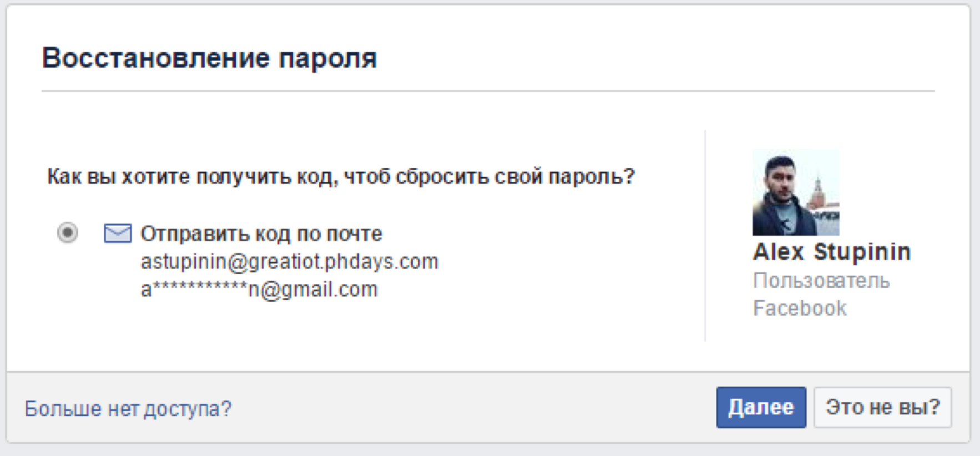
Task: Click the 'Пользователь' caption under the name
Action: [x=821, y=281]
